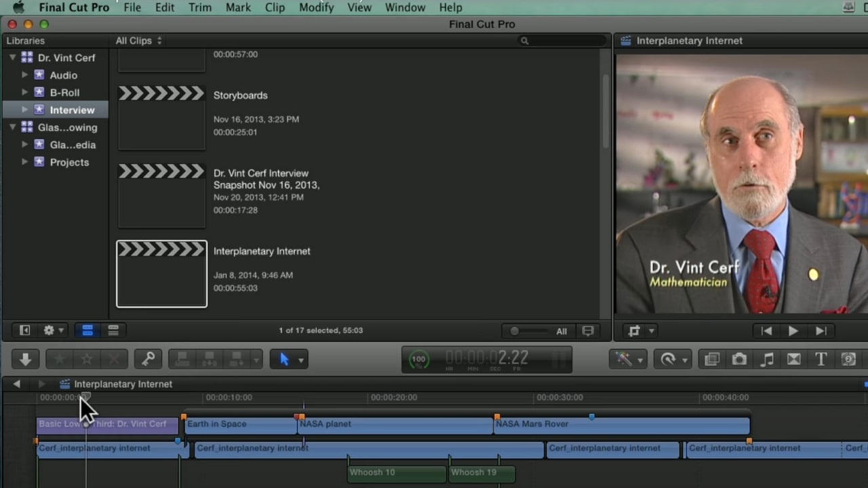Screen dimensions: 868x488
Task: Open the Apple menu
Action: [x=18, y=7]
